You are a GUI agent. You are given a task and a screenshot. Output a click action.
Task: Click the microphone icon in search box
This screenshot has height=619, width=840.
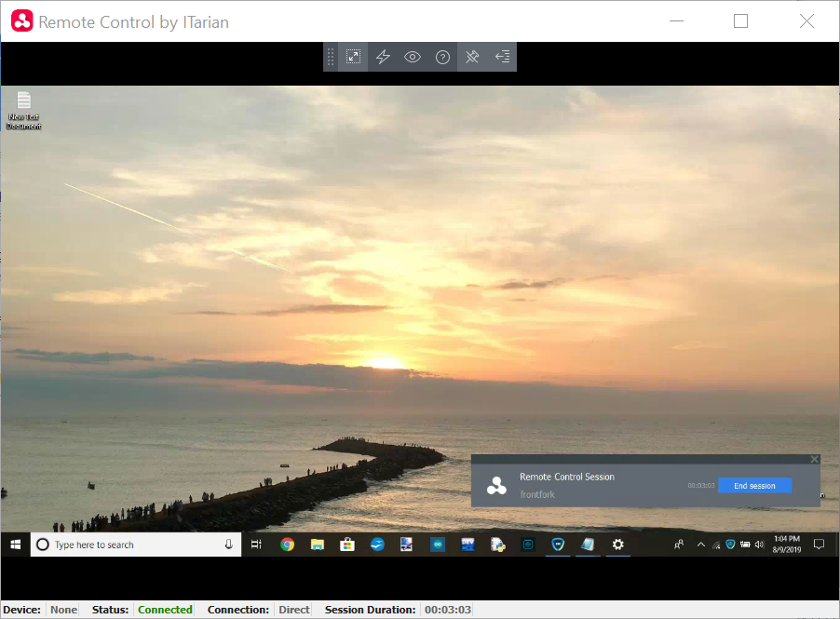click(229, 545)
